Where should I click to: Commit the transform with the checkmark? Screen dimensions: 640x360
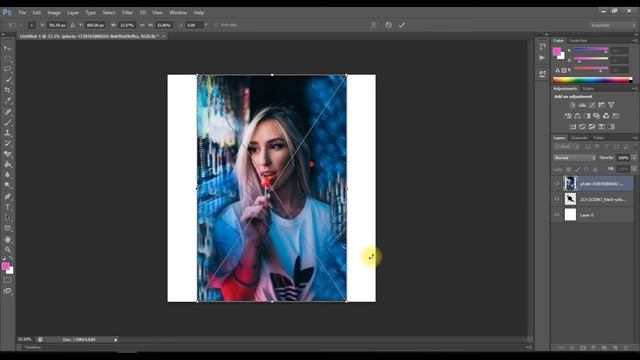click(402, 25)
